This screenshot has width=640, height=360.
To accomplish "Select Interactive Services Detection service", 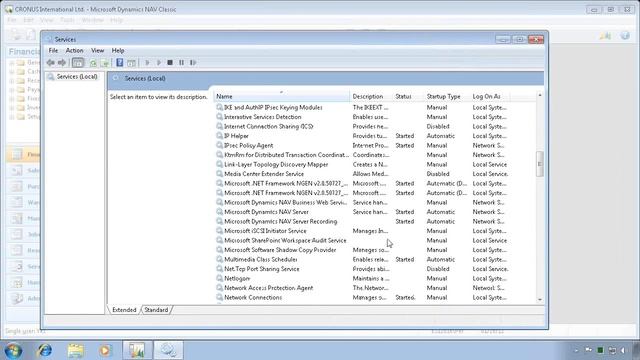I will pyautogui.click(x=362, y=117).
